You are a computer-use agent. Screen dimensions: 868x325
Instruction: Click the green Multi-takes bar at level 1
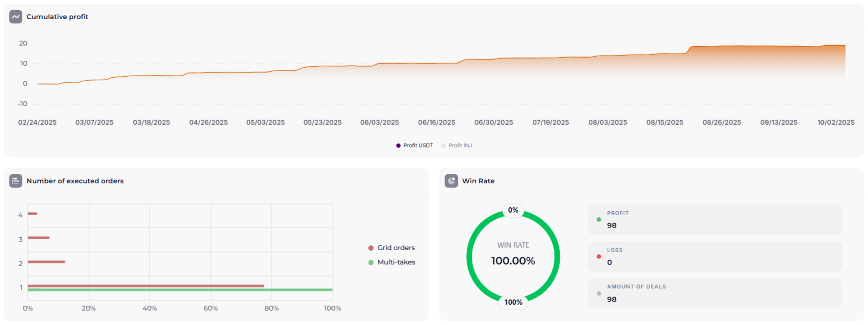tap(180, 290)
